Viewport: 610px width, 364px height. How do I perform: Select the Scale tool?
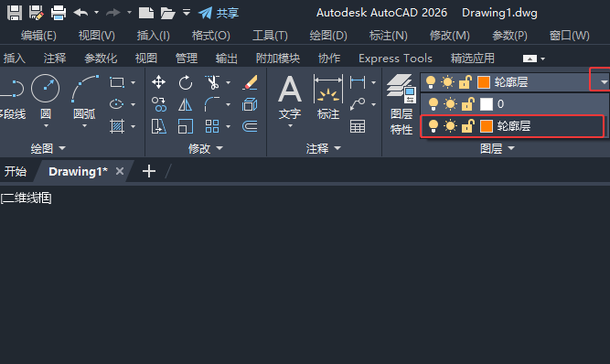point(186,126)
